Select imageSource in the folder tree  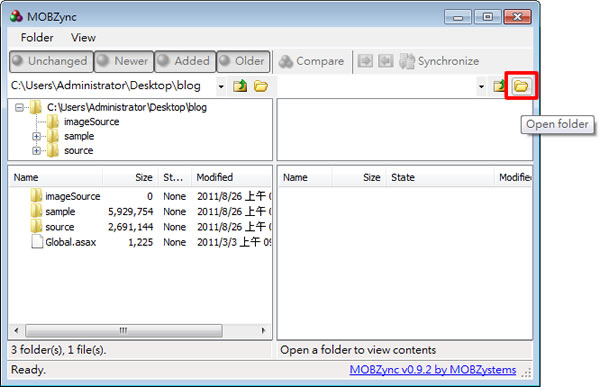[91, 122]
